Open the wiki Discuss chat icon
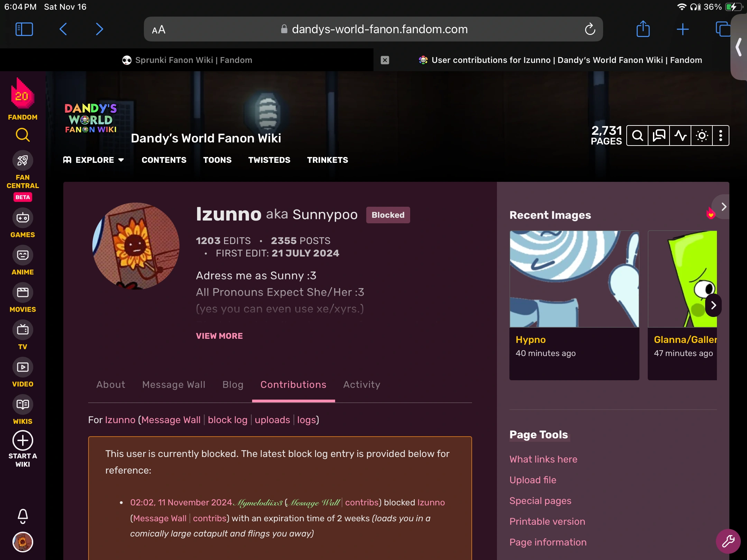747x560 pixels. tap(659, 136)
